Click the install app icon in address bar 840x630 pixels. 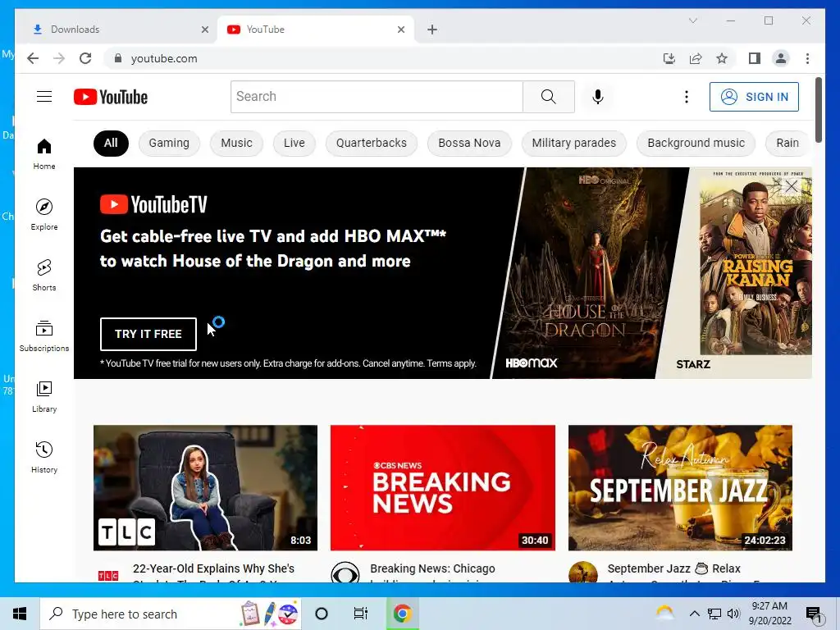tap(669, 58)
